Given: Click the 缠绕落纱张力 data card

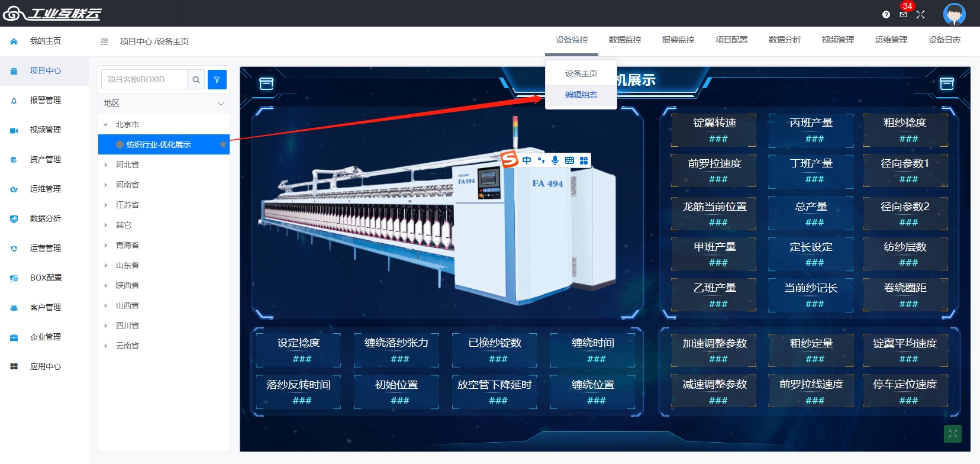Looking at the screenshot, I should pos(396,350).
